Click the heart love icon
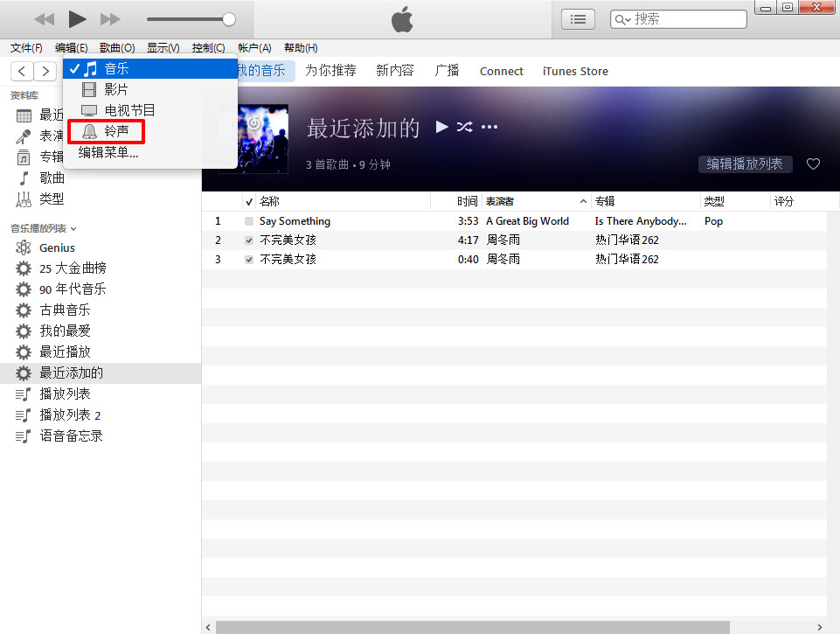840x634 pixels. [x=813, y=164]
